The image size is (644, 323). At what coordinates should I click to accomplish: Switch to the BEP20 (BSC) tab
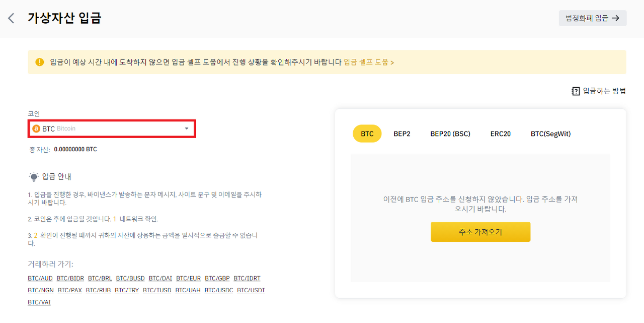click(x=450, y=134)
